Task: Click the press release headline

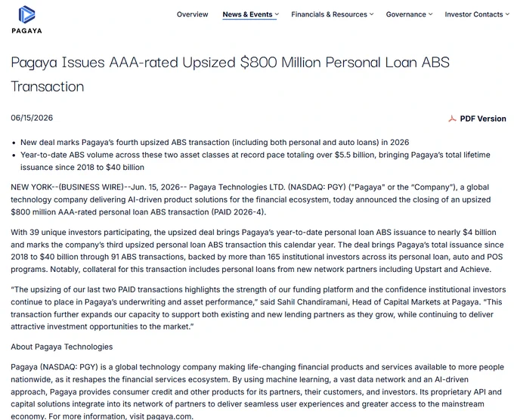Action: [x=230, y=74]
